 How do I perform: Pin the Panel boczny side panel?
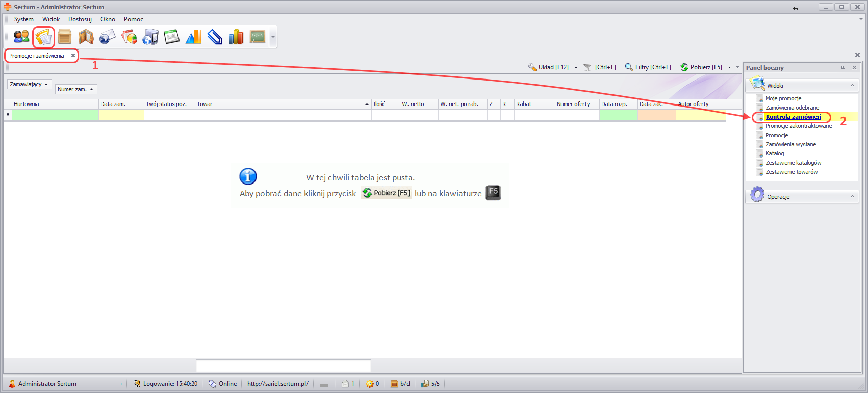pos(843,68)
